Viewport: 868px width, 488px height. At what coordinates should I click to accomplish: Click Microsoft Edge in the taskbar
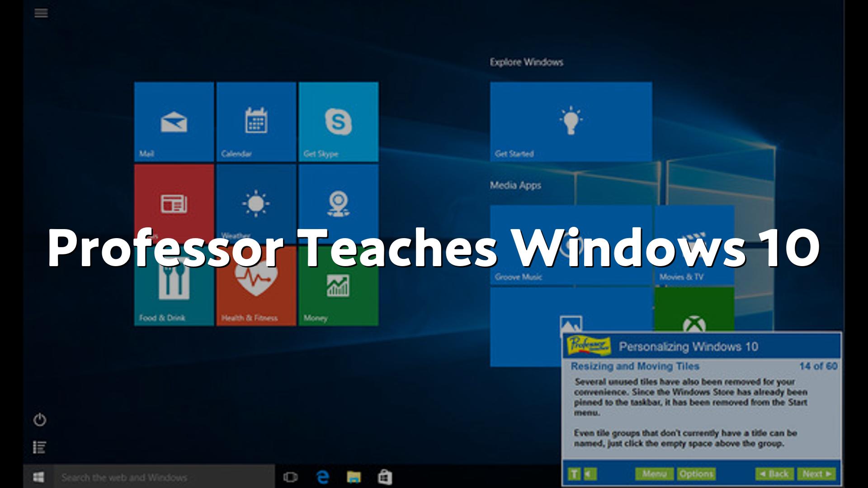(323, 477)
